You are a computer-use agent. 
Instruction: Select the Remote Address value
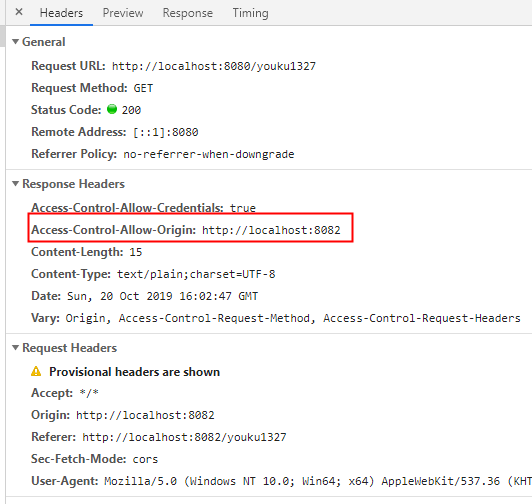coord(166,132)
